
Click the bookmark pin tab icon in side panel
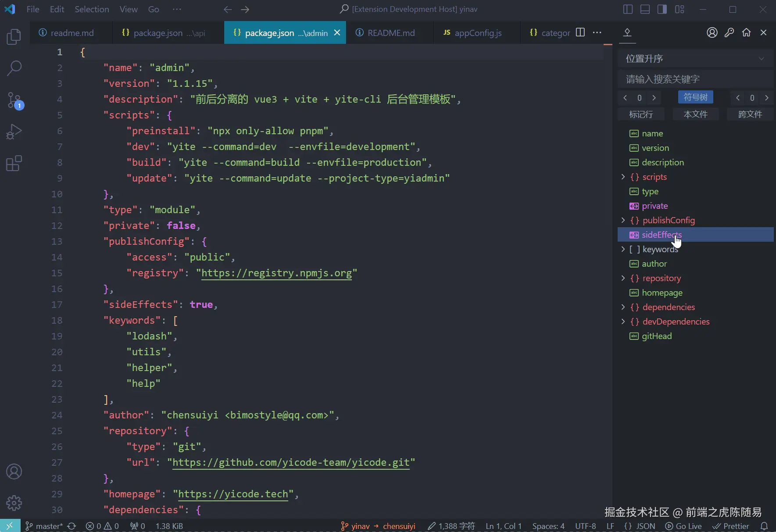[627, 32]
